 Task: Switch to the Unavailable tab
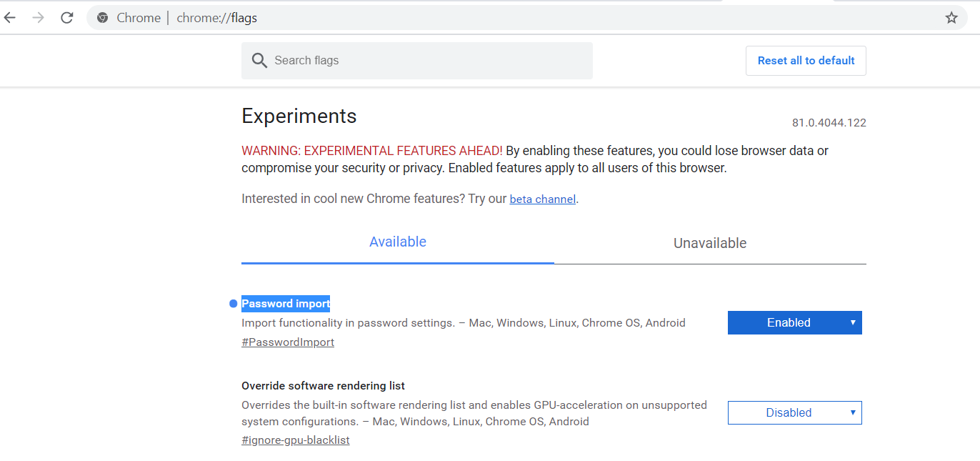click(709, 243)
